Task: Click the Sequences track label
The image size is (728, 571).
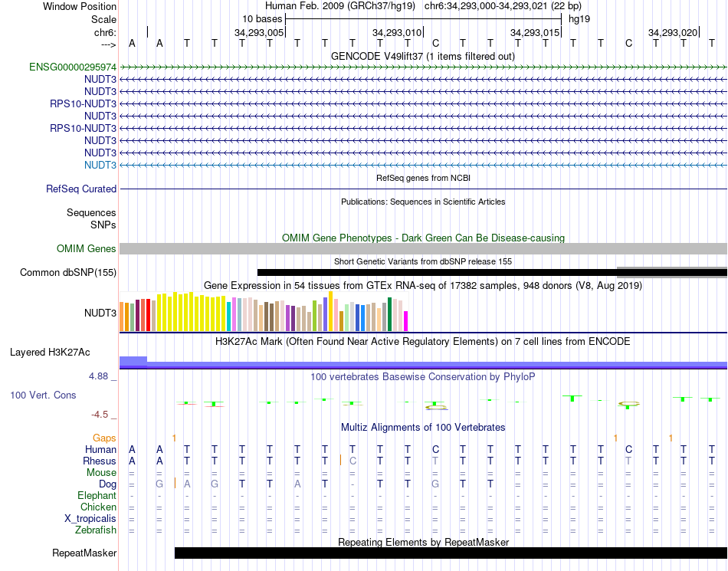Action: pyautogui.click(x=91, y=212)
